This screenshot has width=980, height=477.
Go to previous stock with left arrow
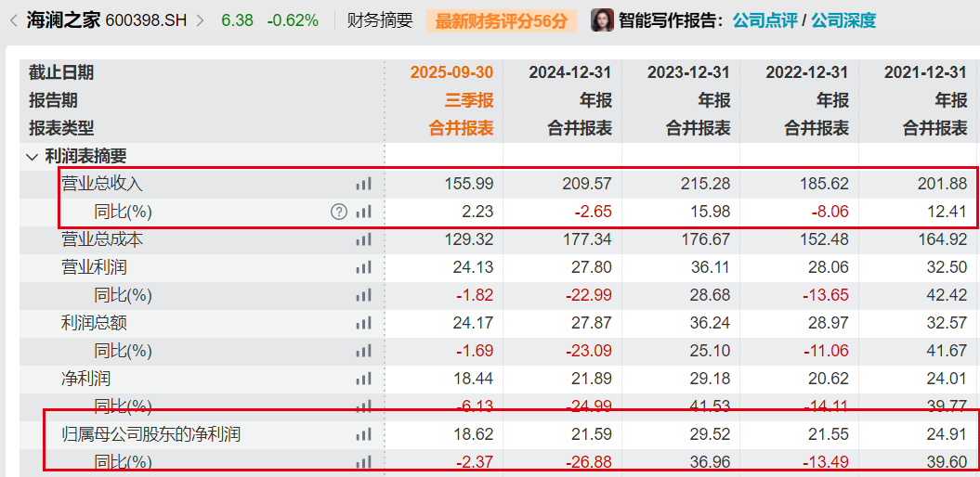(x=13, y=20)
